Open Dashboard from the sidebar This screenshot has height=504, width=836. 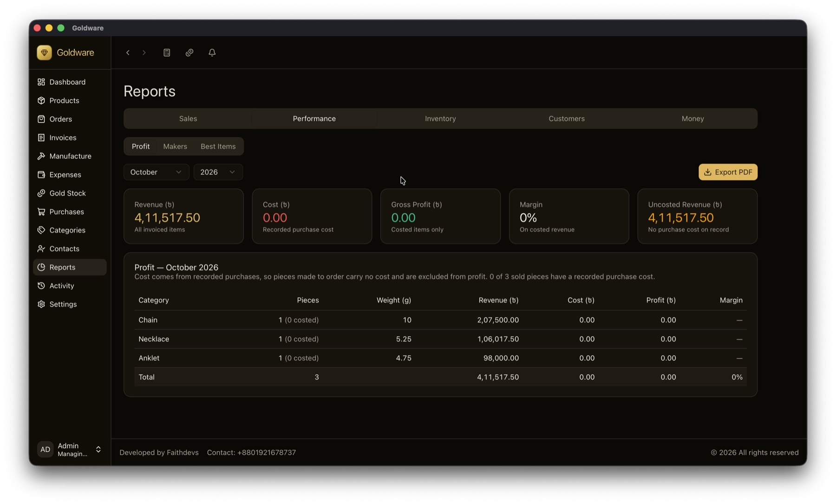[x=70, y=82]
